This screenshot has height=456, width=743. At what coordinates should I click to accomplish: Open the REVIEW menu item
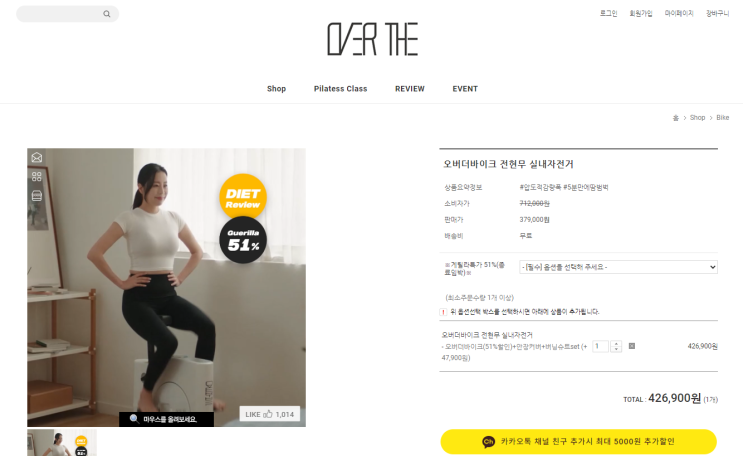pyautogui.click(x=410, y=89)
